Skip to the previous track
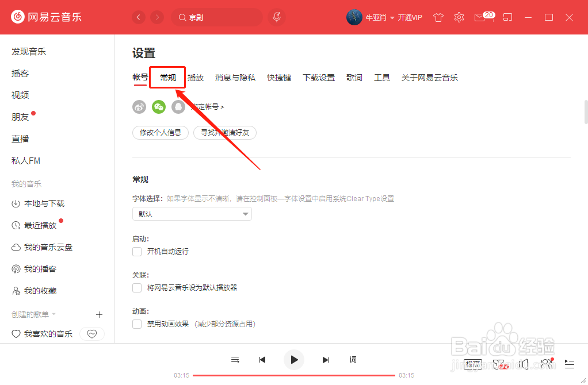 coord(262,360)
